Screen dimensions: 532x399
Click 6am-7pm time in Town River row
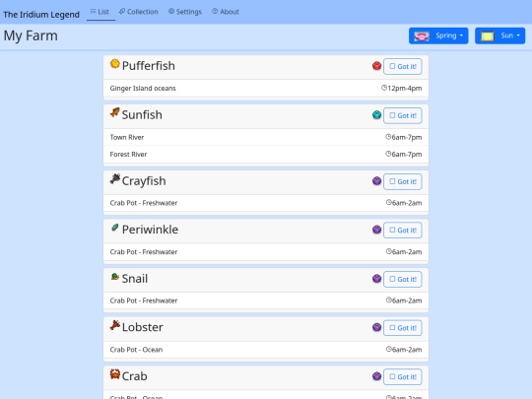pyautogui.click(x=407, y=137)
